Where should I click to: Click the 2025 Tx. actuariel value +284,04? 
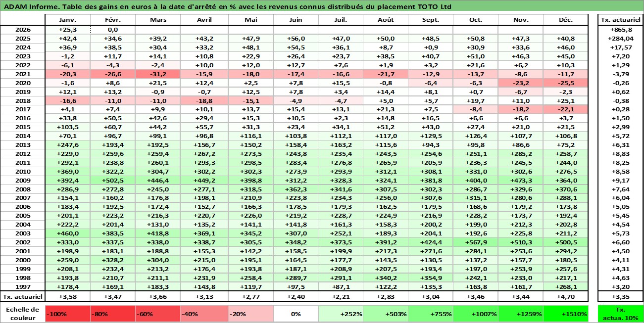pos(620,39)
